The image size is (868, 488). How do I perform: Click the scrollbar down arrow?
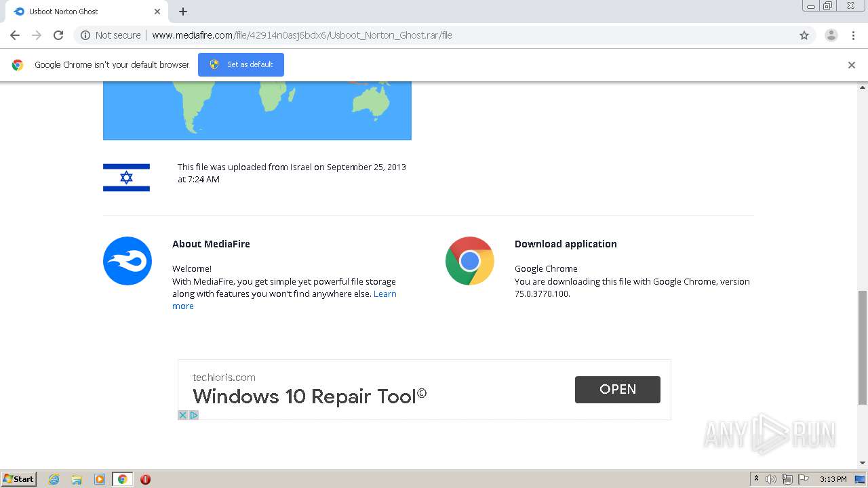pos(863,463)
